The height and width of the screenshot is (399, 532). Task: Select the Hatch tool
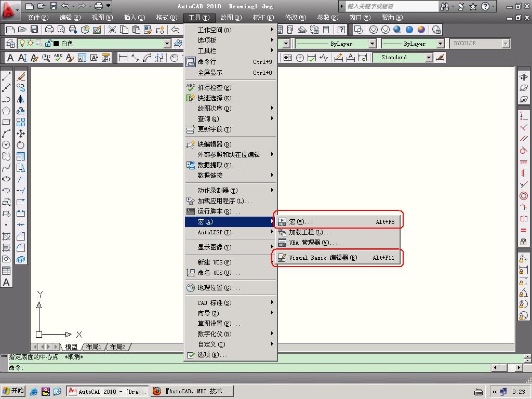[x=6, y=236]
